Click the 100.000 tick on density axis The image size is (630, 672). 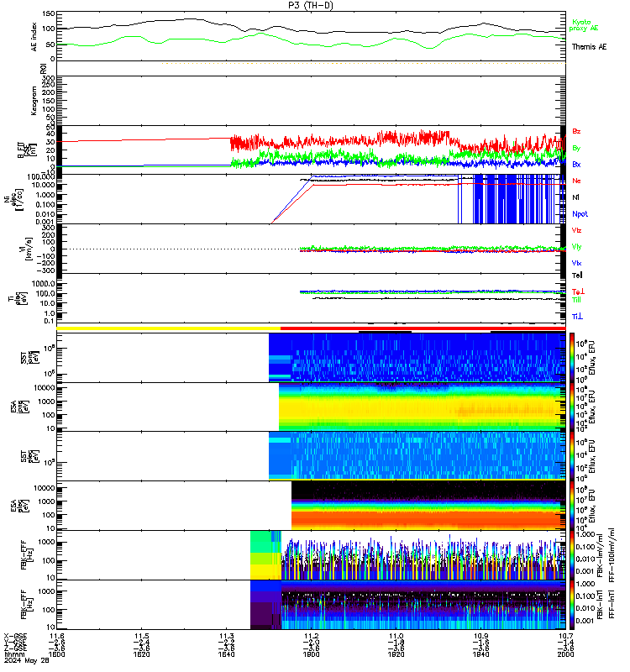point(40,177)
